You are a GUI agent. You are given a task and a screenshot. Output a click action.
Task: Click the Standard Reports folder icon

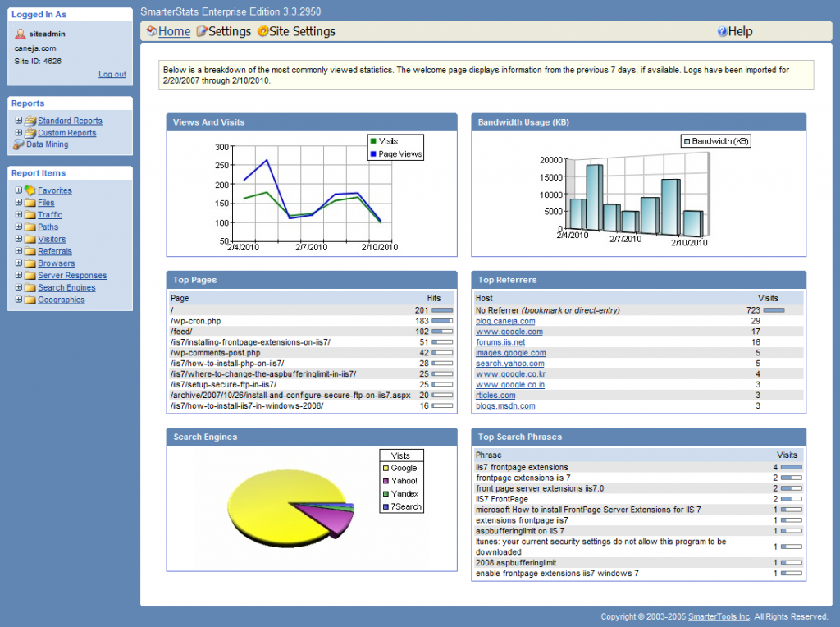click(30, 121)
